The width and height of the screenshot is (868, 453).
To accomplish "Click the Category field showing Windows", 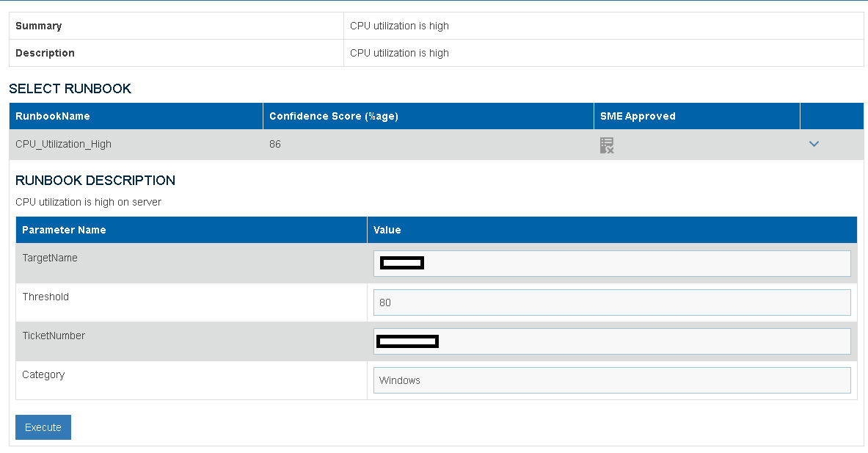I will tap(611, 380).
